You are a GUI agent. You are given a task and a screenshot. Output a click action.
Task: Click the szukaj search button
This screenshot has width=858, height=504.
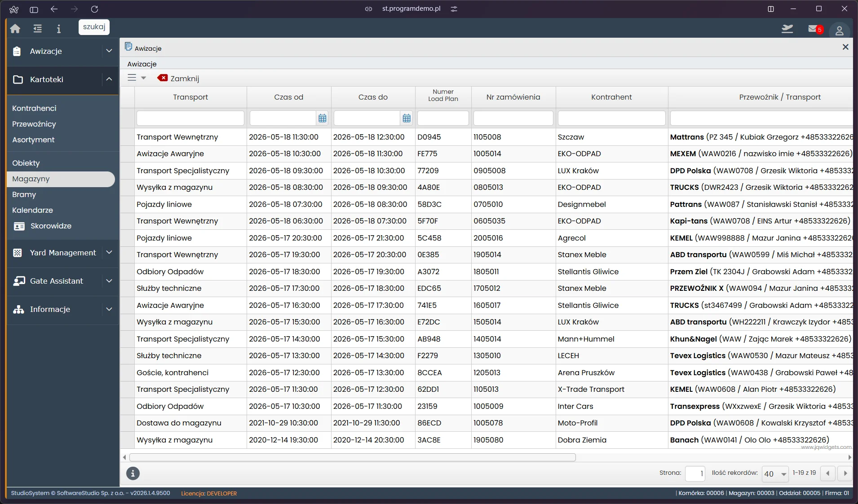coord(94,27)
